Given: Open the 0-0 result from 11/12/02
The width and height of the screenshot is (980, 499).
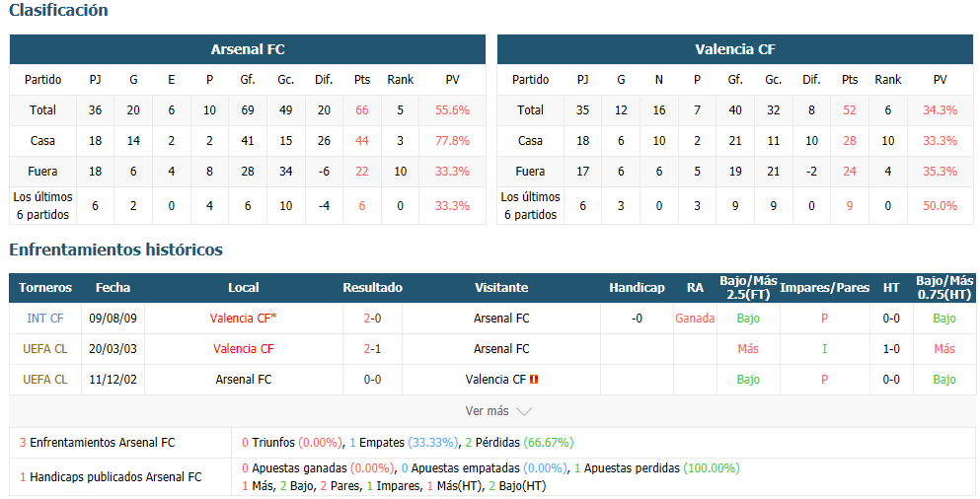Looking at the screenshot, I should (372, 380).
